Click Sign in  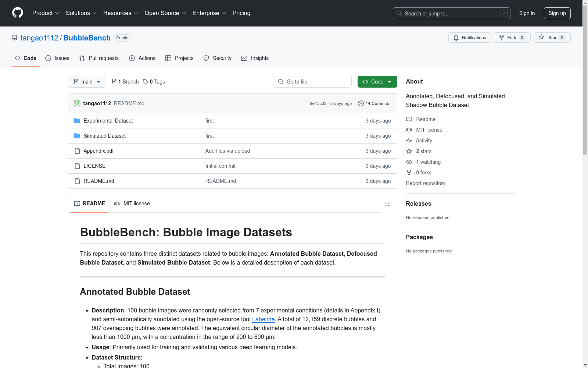(527, 13)
